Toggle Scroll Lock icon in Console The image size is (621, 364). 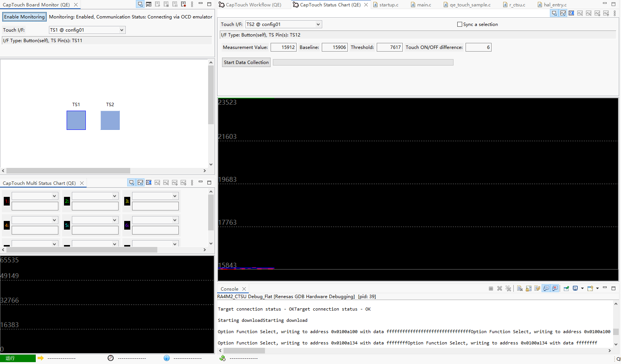528,288
